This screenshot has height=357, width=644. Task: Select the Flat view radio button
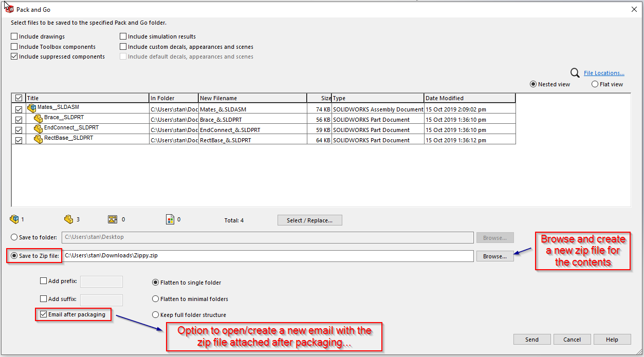point(595,84)
